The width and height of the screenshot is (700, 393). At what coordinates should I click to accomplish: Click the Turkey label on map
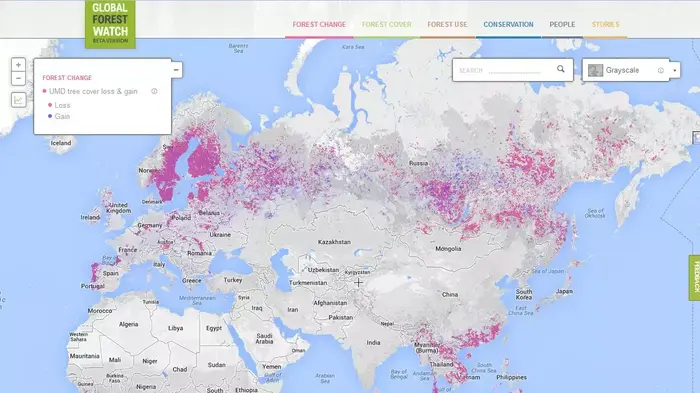233,280
